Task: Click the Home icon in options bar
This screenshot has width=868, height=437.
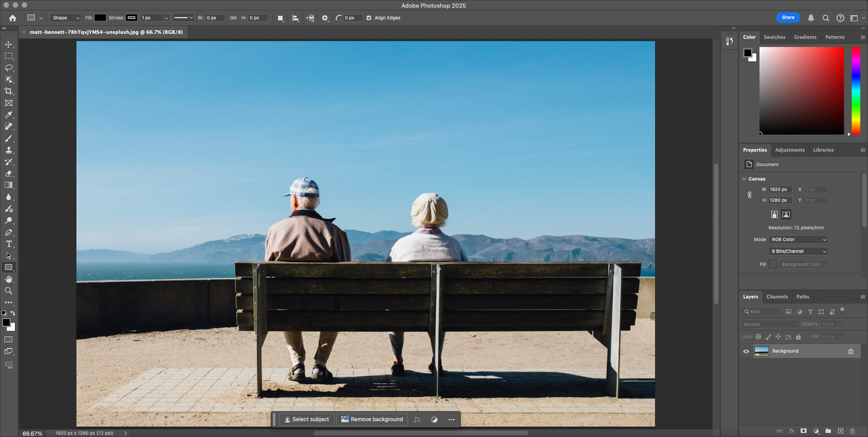Action: (x=12, y=18)
